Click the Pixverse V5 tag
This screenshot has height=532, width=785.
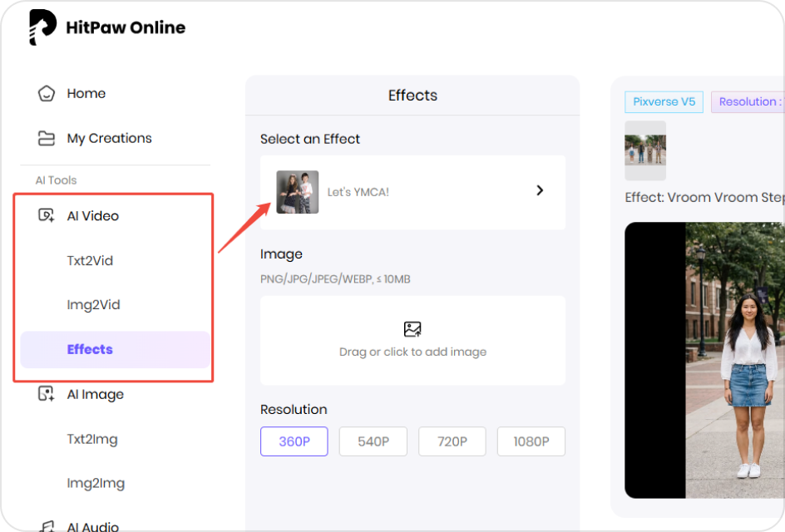(x=664, y=101)
